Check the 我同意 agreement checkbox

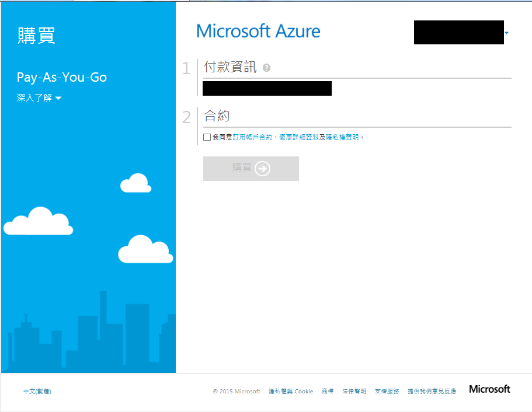207,137
